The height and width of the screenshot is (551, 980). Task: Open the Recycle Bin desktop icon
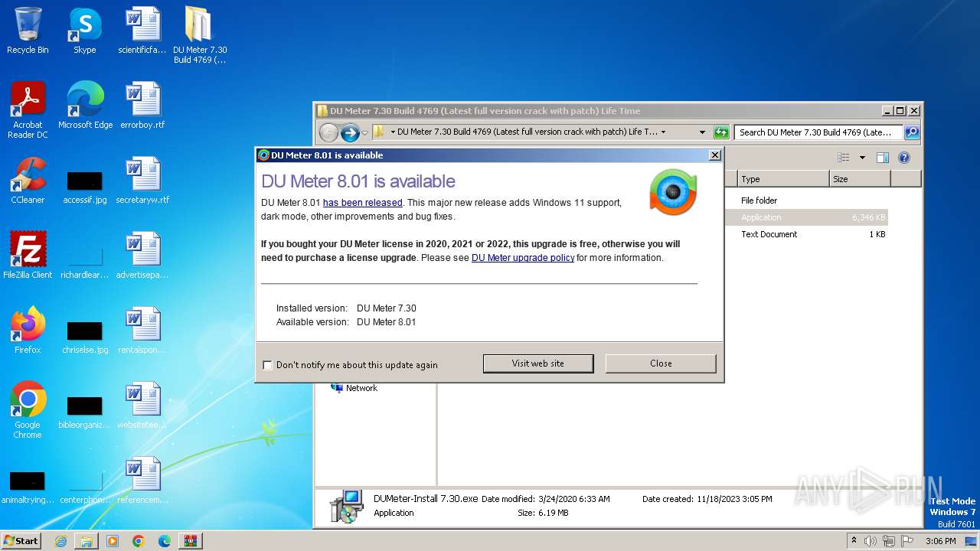tap(28, 31)
